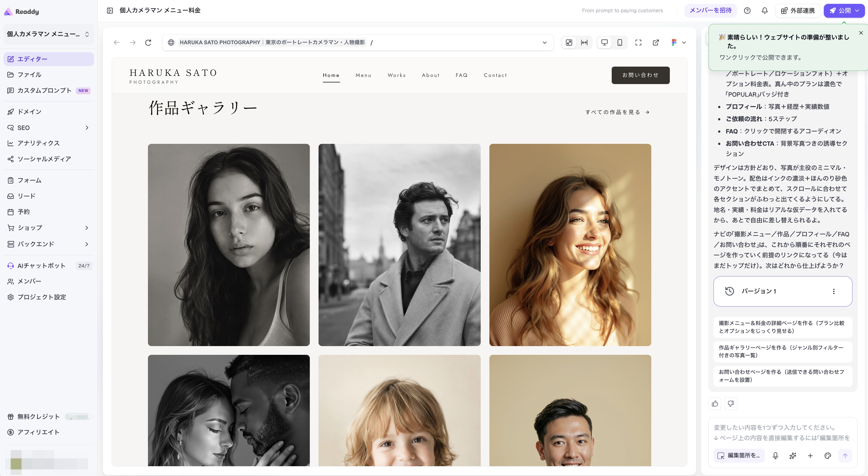Choose the 撮影メニュー＆料金 suggestion
Screen dimensions: 868x476
point(782,327)
